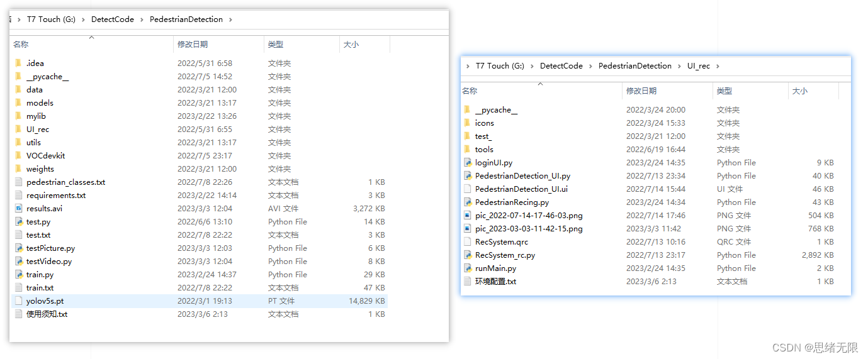Image resolution: width=868 pixels, height=359 pixels.
Task: Go to DetectCode in left window breadcrumb
Action: [113, 19]
